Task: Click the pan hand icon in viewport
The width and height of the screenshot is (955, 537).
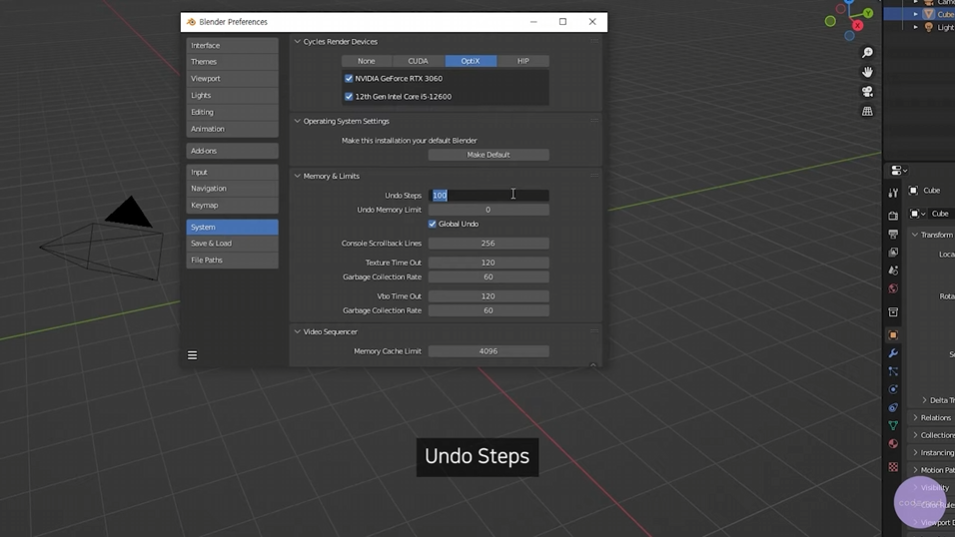Action: (867, 72)
